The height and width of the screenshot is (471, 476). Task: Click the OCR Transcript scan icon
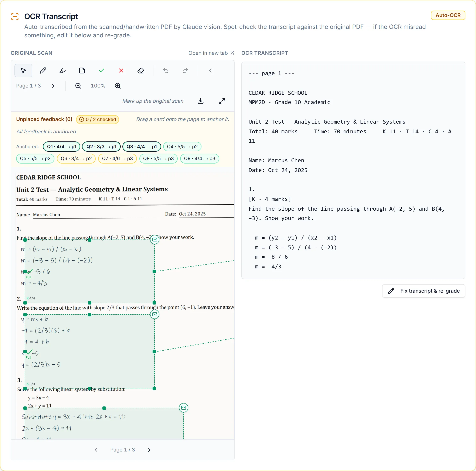(15, 17)
